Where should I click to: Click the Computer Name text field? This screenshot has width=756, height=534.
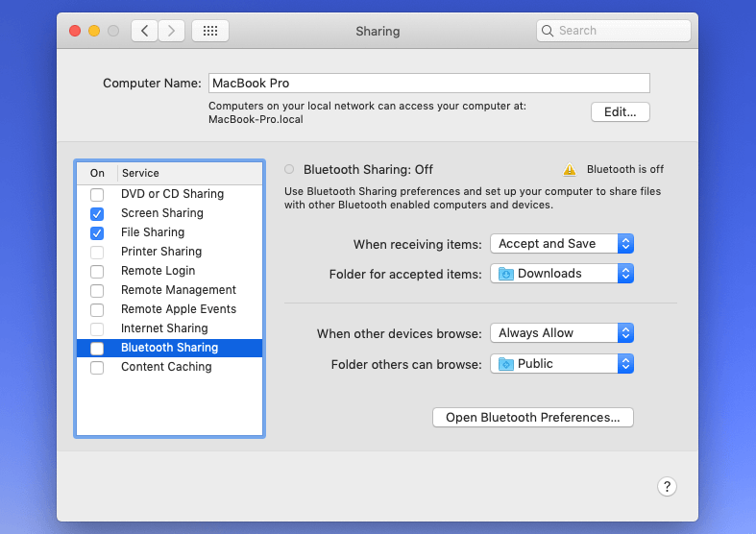tap(429, 83)
